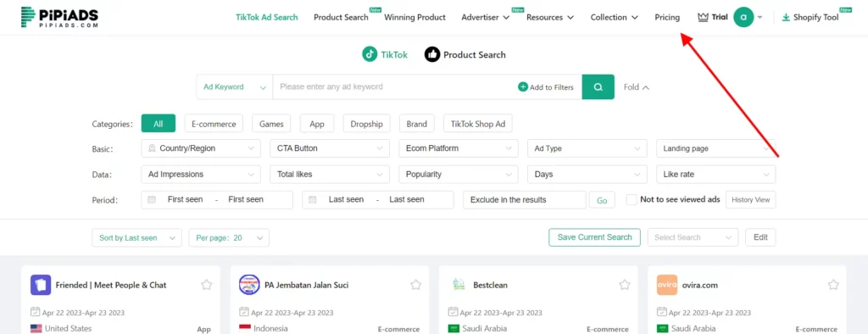Click the green magnifier search button

click(x=598, y=87)
